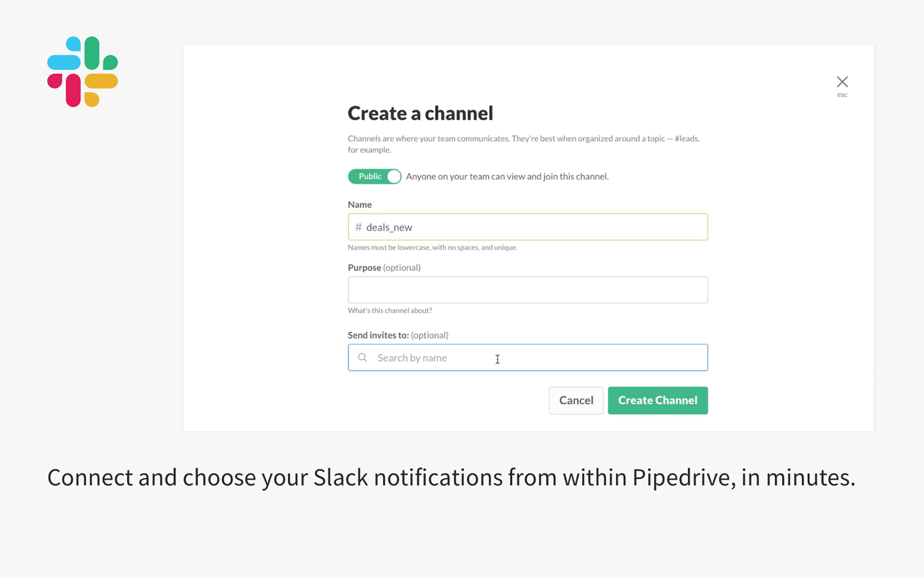The width and height of the screenshot is (924, 578).
Task: Click the red petal of the Slack logo
Action: point(73,90)
